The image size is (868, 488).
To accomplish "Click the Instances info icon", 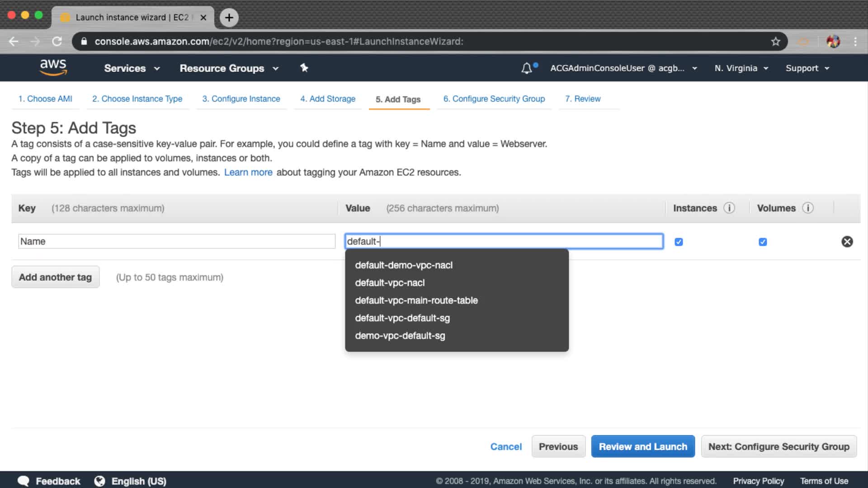I will coord(729,208).
